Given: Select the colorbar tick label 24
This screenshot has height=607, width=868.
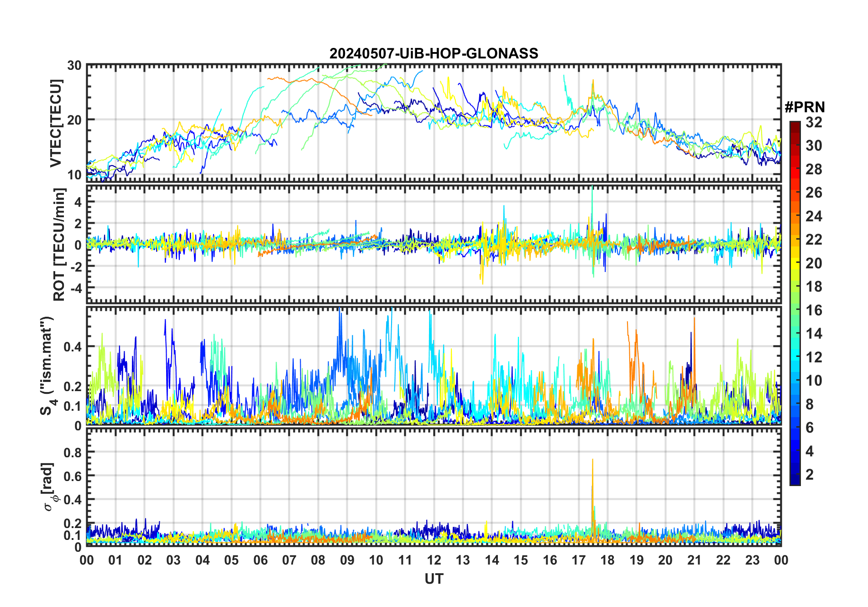Looking at the screenshot, I should [814, 216].
